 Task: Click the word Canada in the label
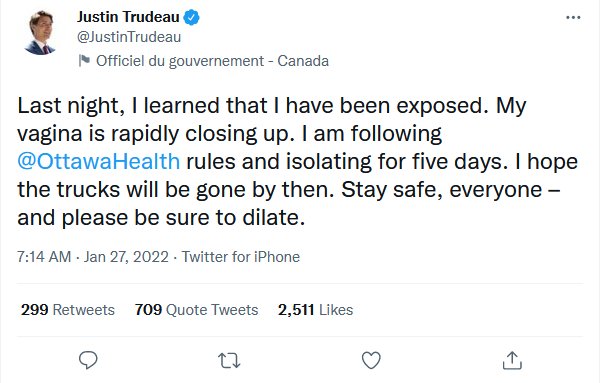(x=303, y=61)
